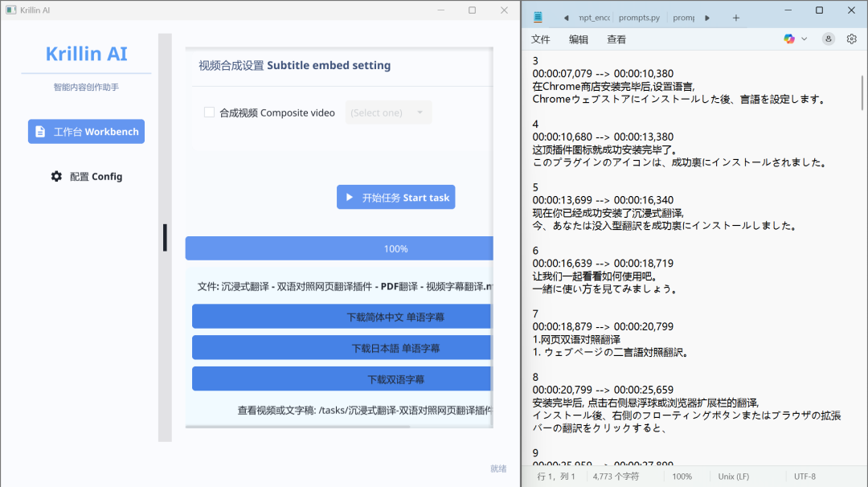Open the Workbench page from sidebar
Screen dimensions: 868x487
tap(86, 132)
